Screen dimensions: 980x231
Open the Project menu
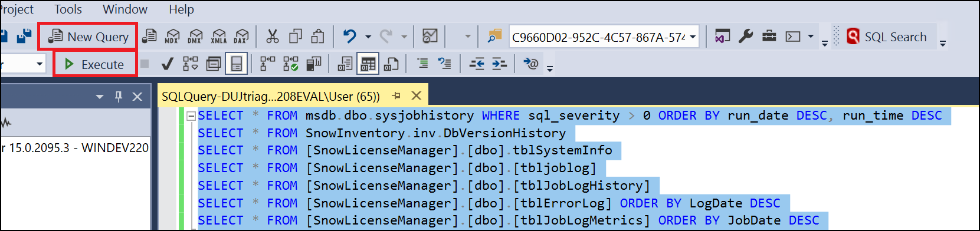pos(17,9)
